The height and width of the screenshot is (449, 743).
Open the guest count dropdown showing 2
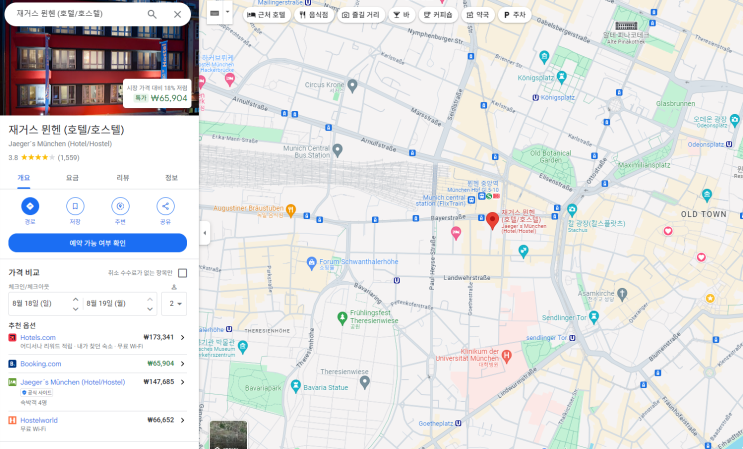pyautogui.click(x=174, y=304)
